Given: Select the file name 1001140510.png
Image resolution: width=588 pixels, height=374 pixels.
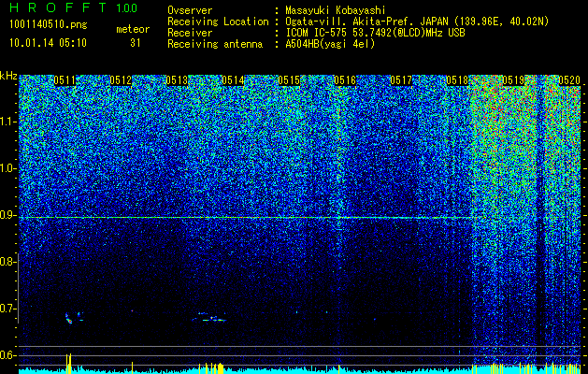Looking at the screenshot, I should point(49,25).
